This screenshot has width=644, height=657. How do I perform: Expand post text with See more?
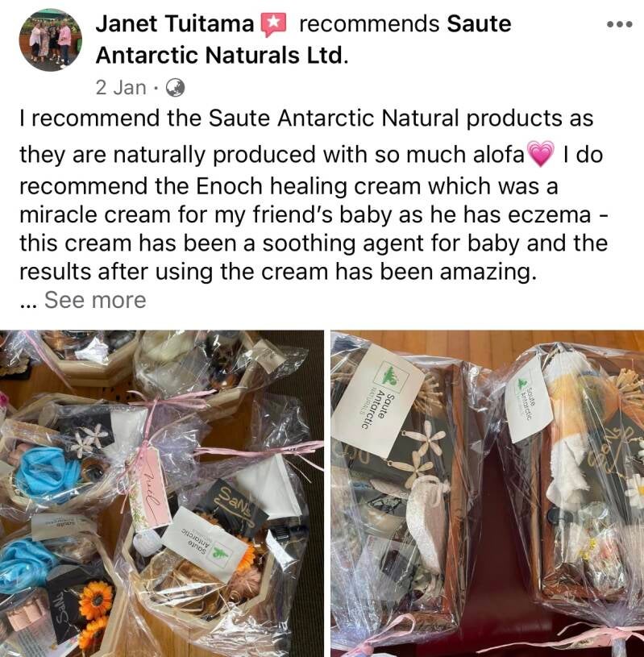(x=95, y=300)
